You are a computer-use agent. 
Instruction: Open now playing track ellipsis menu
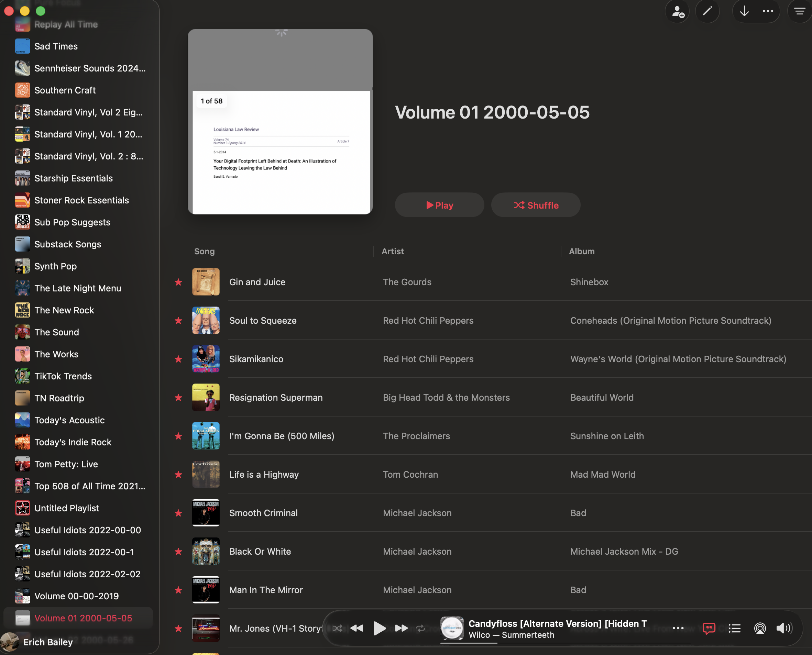678,628
